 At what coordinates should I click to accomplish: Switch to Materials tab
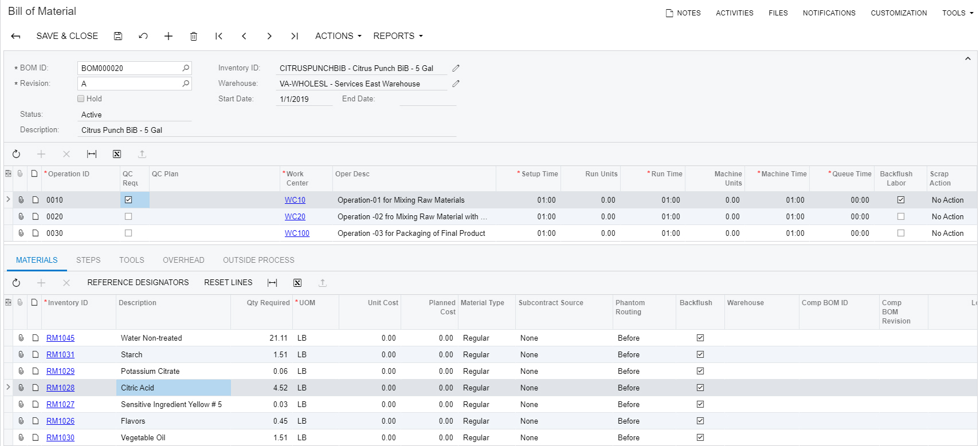coord(37,260)
